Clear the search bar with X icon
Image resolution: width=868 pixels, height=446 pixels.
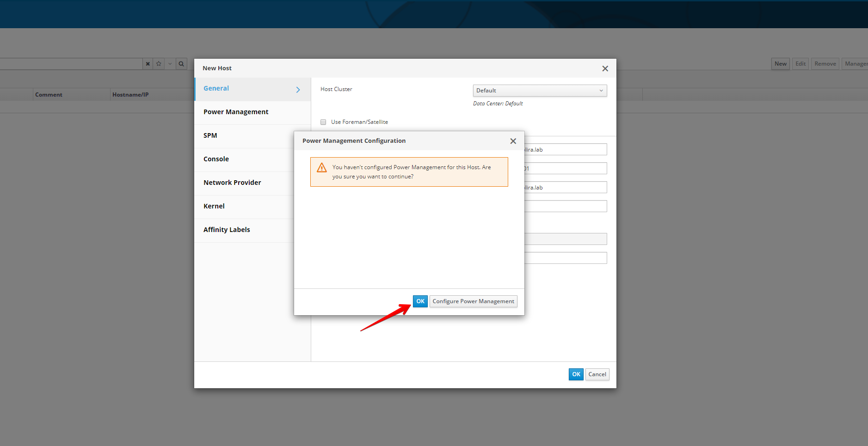(148, 64)
